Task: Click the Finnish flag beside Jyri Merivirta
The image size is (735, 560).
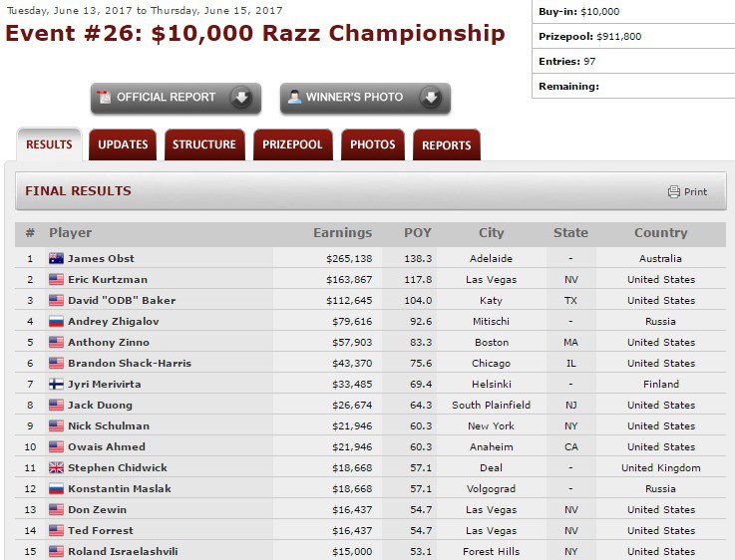Action: (56, 385)
